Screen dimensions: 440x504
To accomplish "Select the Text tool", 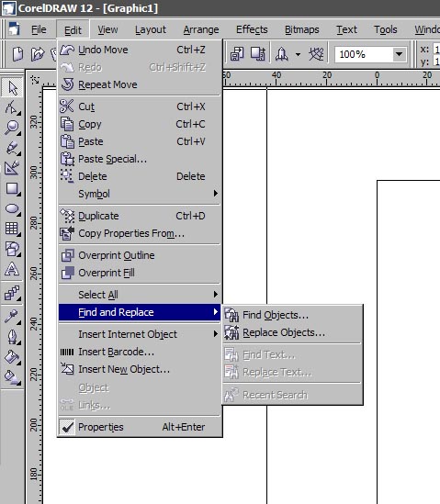I will 12,269.
